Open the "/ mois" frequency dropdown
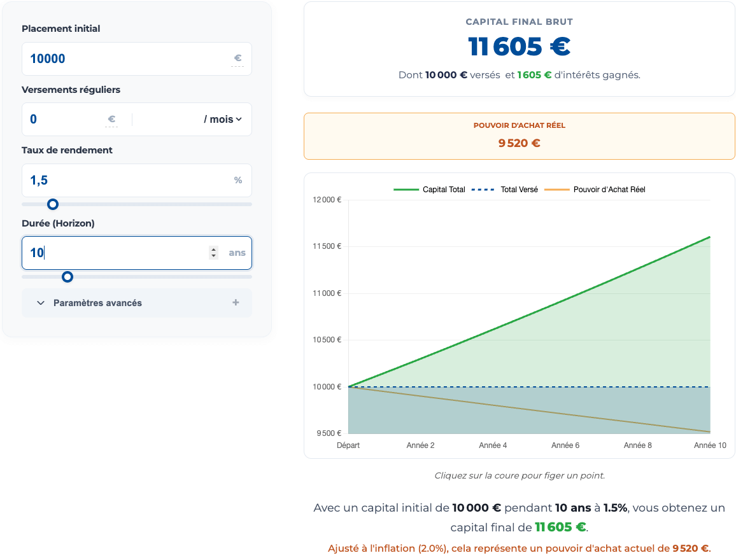The height and width of the screenshot is (560, 736). pos(222,119)
